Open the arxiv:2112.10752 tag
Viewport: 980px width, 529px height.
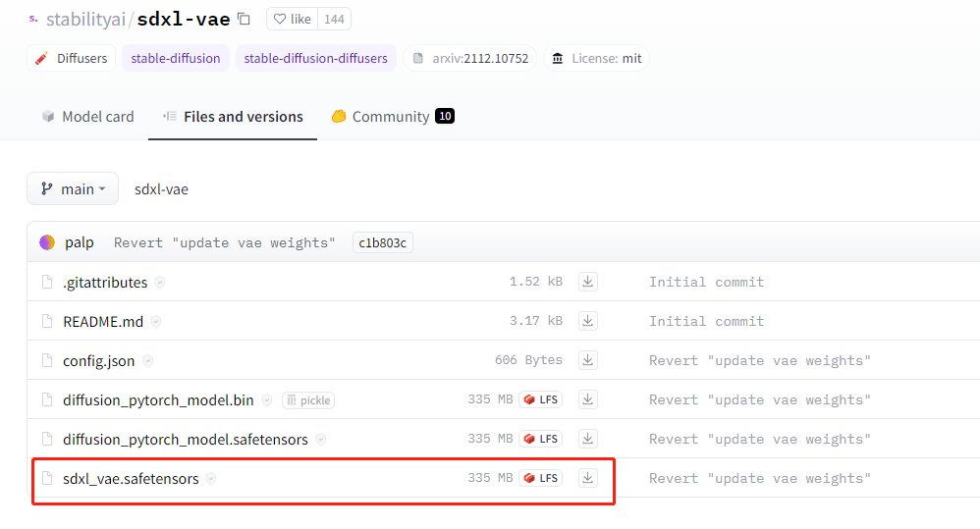470,58
